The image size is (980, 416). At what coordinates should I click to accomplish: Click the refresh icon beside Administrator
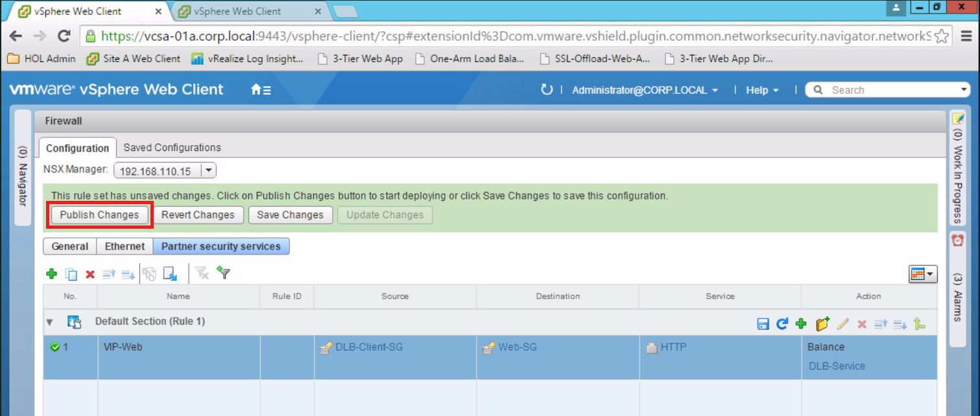pyautogui.click(x=547, y=89)
